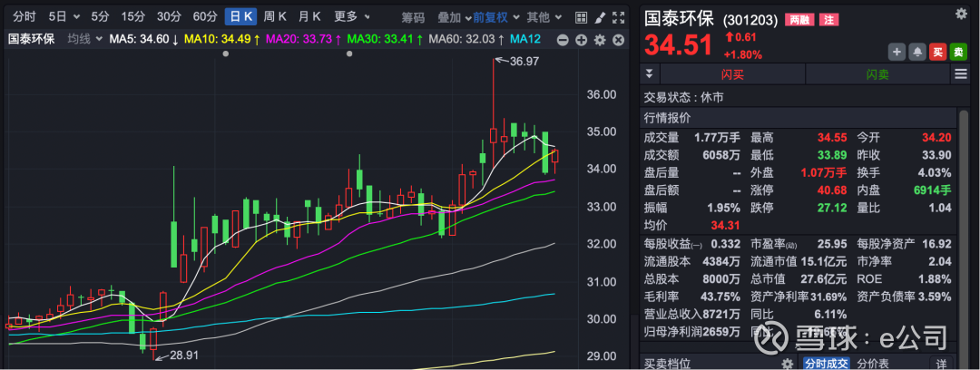Click the magenta MA20: 33.73 label
The height and width of the screenshot is (370, 980).
click(x=304, y=39)
